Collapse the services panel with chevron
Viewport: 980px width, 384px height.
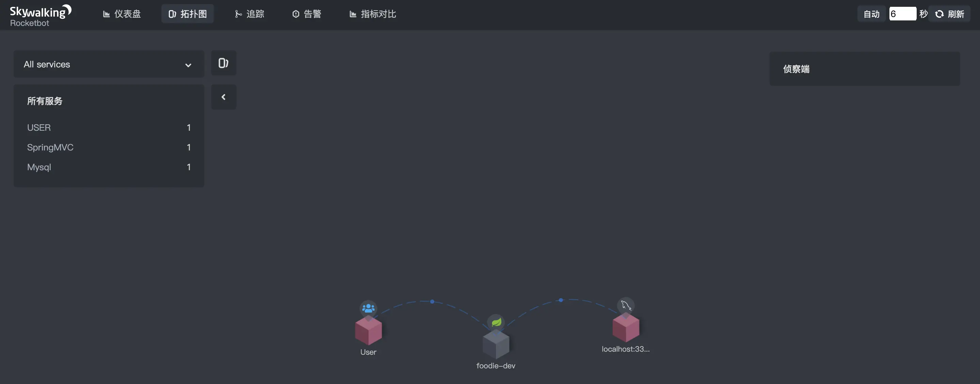click(223, 97)
